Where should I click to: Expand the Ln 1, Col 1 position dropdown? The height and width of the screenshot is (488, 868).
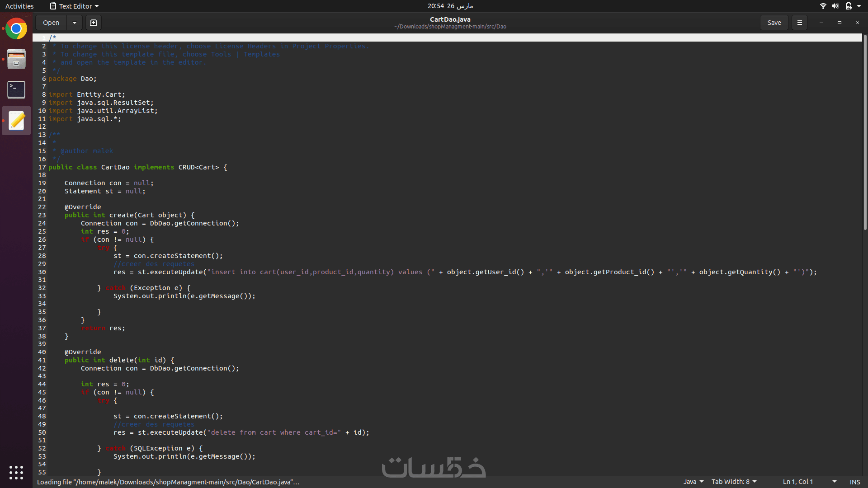tap(834, 482)
